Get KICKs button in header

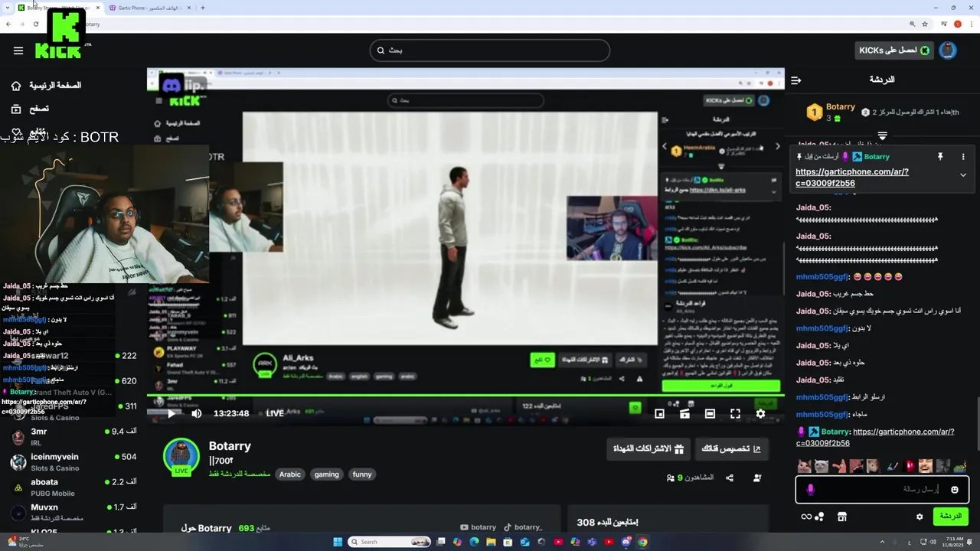894,51
